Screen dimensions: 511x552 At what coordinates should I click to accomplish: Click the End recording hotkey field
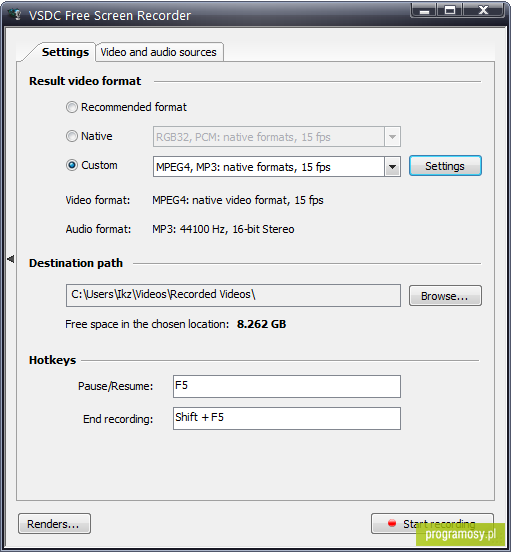click(x=286, y=419)
